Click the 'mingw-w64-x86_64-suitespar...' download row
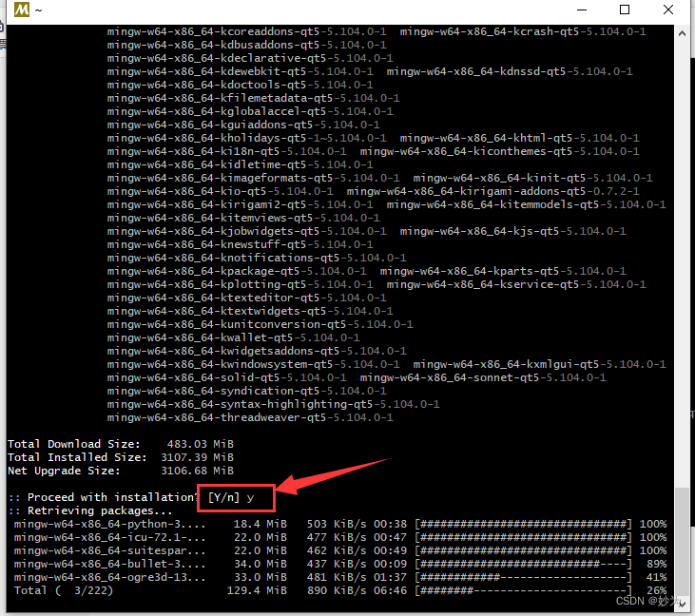The height and width of the screenshot is (616, 695). 340,550
